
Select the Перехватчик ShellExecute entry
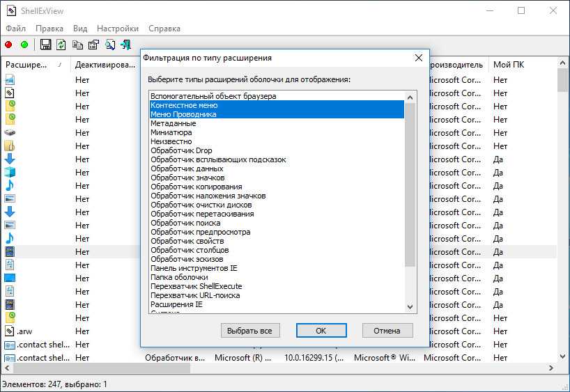(277, 286)
